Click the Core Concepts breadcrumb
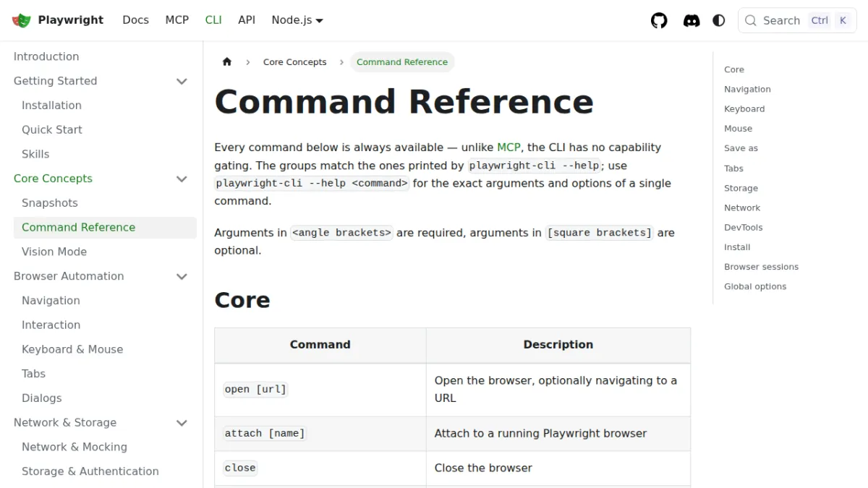The height and width of the screenshot is (488, 868). click(x=295, y=62)
